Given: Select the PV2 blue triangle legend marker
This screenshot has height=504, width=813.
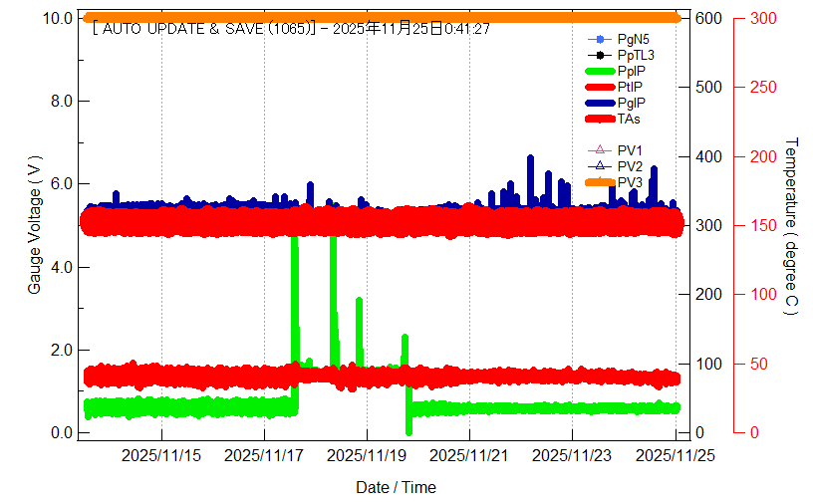Looking at the screenshot, I should (x=600, y=166).
